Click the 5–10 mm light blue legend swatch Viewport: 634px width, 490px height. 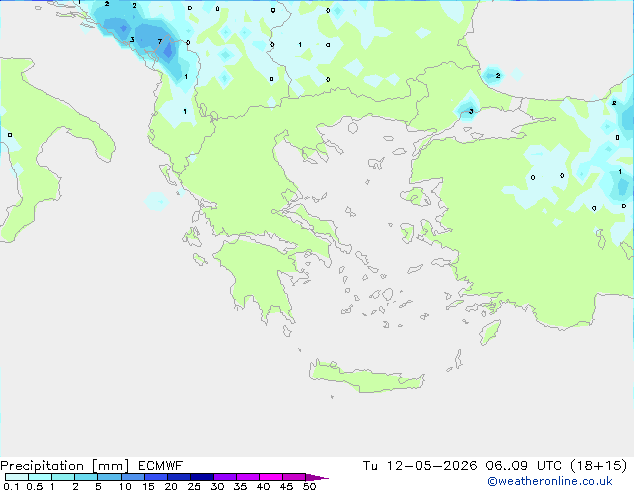click(x=109, y=477)
